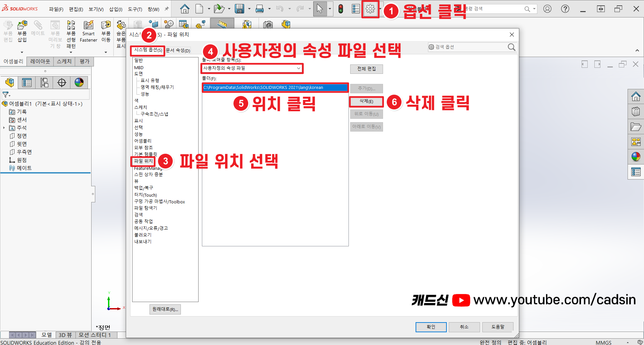Screen dimensions: 644x345
Task: Click the Rebuild traffic light icon
Action: (341, 9)
